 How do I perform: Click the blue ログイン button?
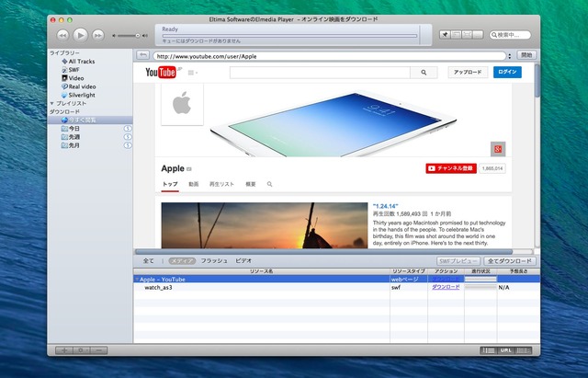tap(507, 72)
